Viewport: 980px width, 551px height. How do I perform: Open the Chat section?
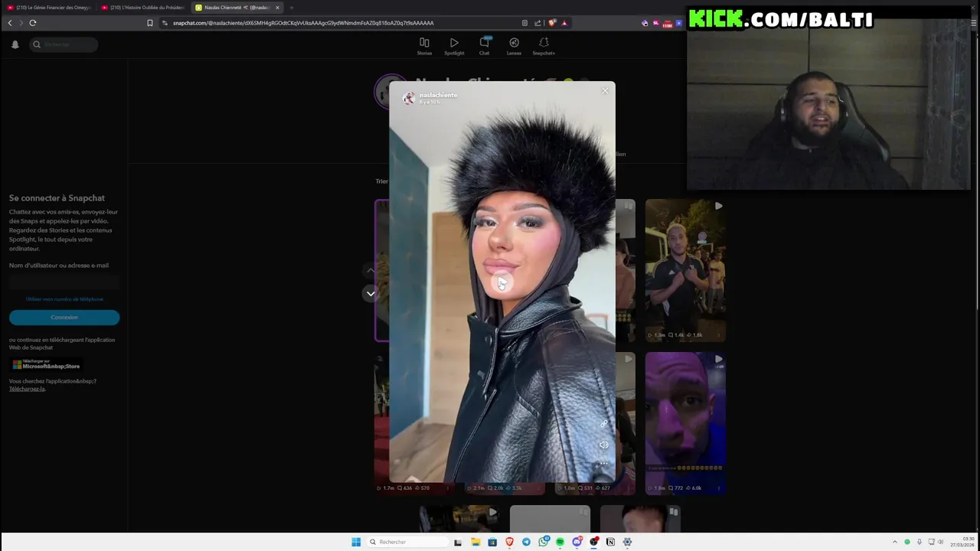[x=484, y=46]
